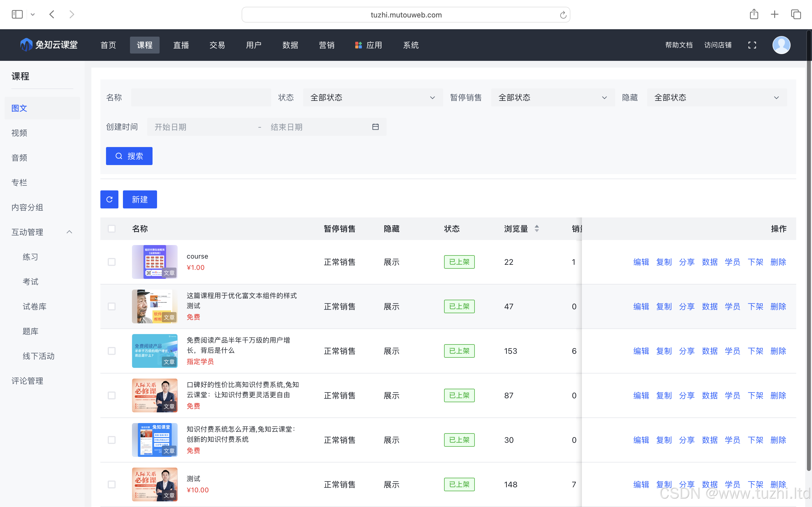Select checkbox for the course row
Viewport: 812px width, 507px height.
click(x=112, y=262)
